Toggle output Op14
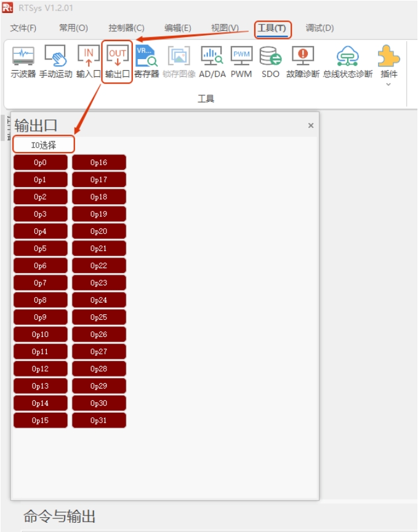 (41, 403)
